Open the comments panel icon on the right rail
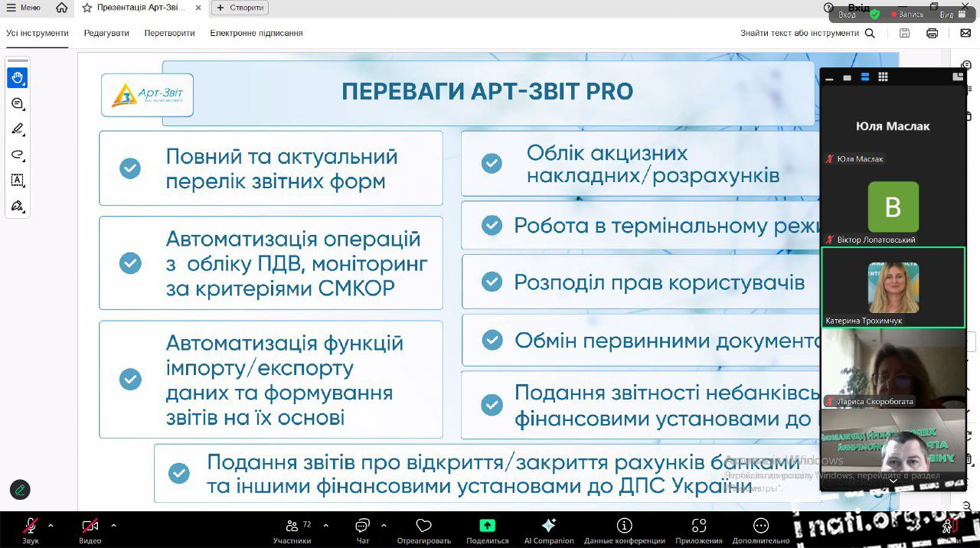This screenshot has height=548, width=980. click(x=966, y=65)
